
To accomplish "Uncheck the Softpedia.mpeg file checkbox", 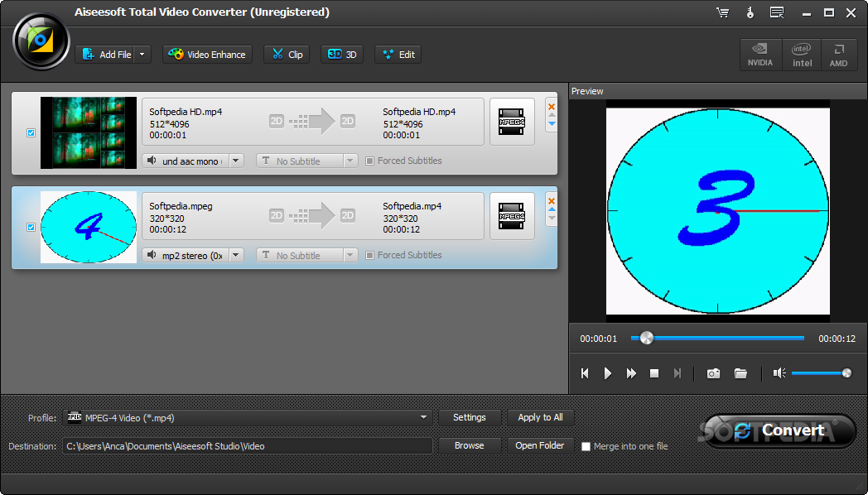I will pos(31,228).
